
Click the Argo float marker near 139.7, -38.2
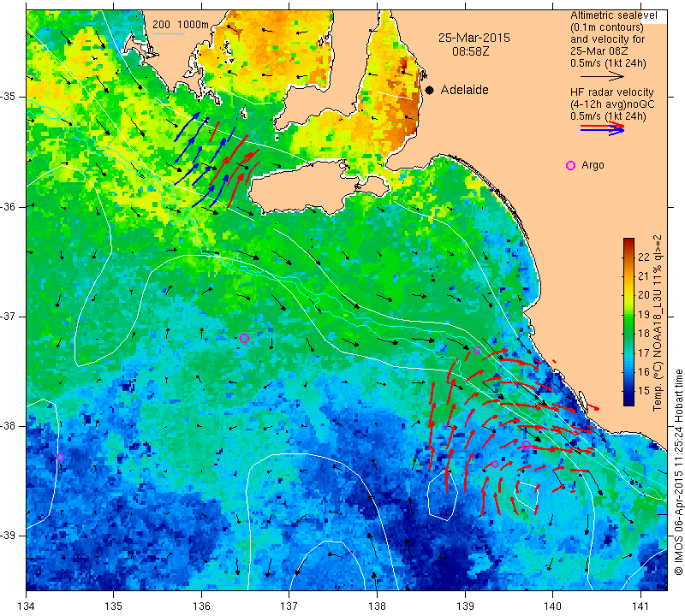click(x=526, y=445)
